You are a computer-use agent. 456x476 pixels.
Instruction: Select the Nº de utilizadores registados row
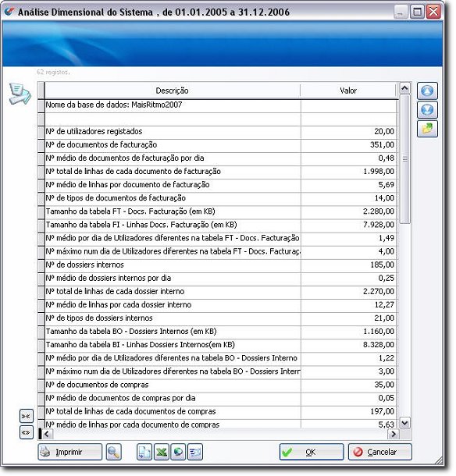pyautogui.click(x=217, y=131)
